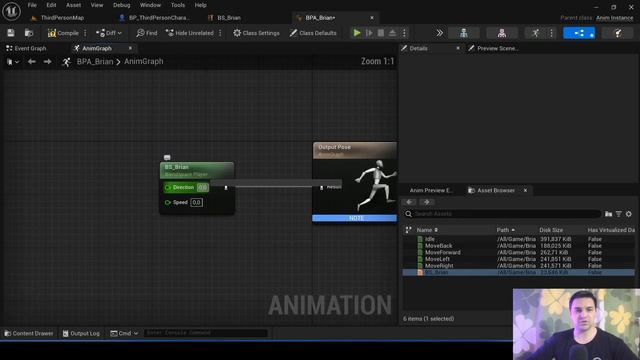Click the comment bubble above BS_Brian node
Viewport: 640px width, 360px height.
tap(167, 157)
